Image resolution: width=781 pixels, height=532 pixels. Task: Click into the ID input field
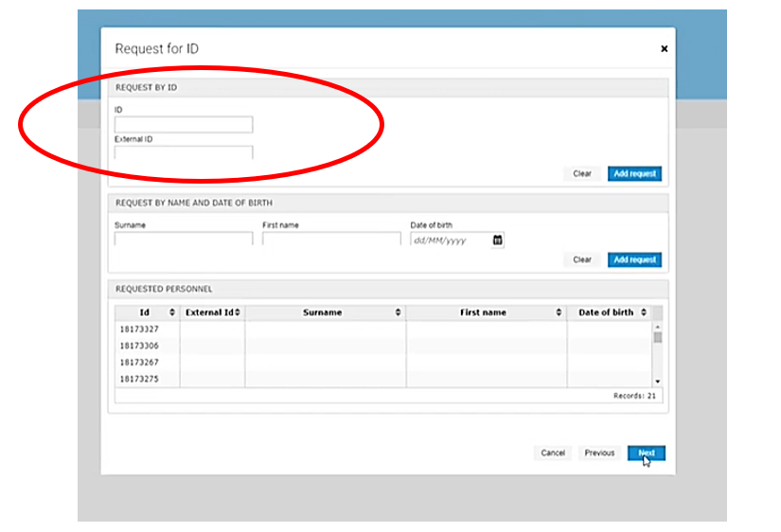[184, 125]
